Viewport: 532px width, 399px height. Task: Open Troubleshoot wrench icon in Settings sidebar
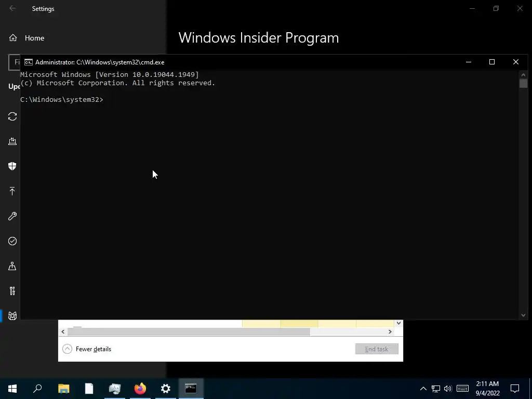[12, 216]
